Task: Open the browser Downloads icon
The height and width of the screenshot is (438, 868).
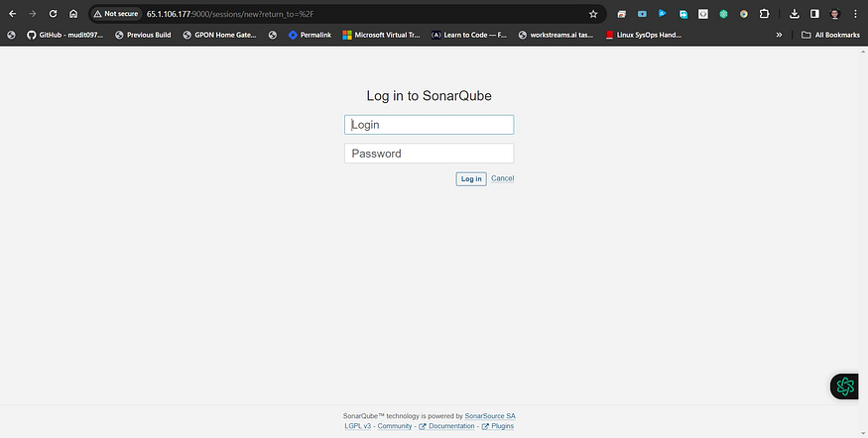Action: point(795,14)
